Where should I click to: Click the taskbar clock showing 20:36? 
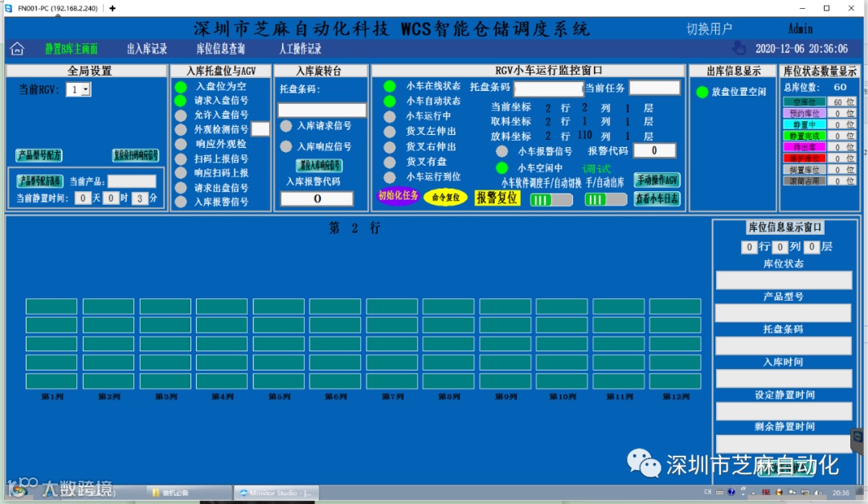click(841, 493)
